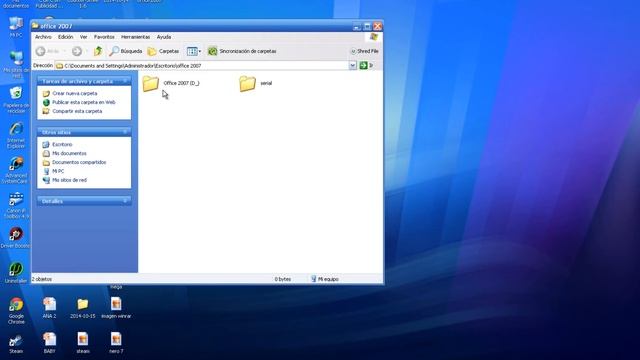Launch the Driver Booster shortcut
This screenshot has width=640, height=360.
tap(16, 238)
